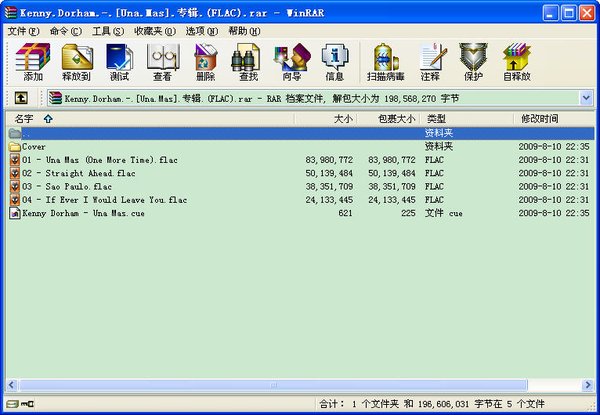Viewport: 600px width, 415px height.
Task: Open the 注释 (Comment) tool
Action: tap(432, 62)
